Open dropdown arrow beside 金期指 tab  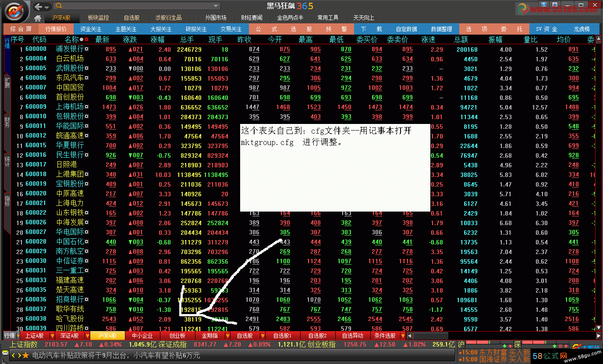227,336
